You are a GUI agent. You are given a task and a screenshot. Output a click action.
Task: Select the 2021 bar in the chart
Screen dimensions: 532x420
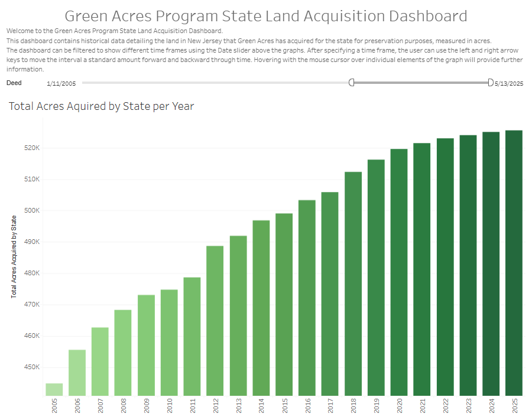pos(421,269)
